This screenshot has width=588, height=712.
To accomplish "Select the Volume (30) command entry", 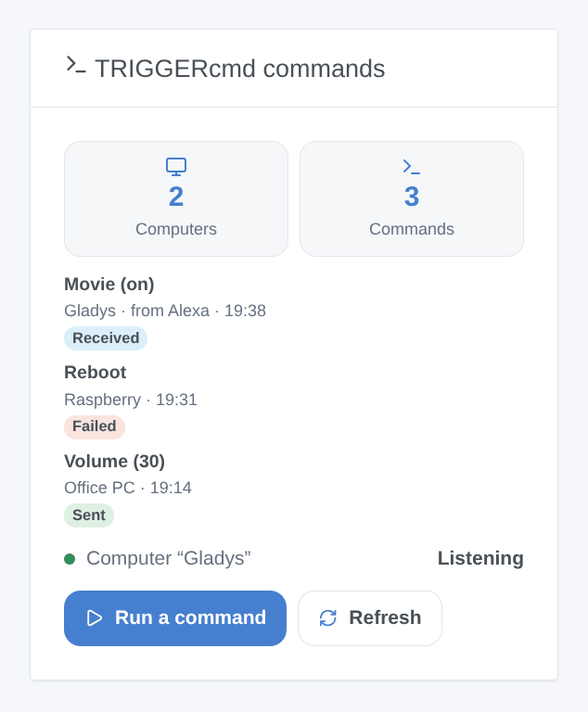I will point(294,489).
